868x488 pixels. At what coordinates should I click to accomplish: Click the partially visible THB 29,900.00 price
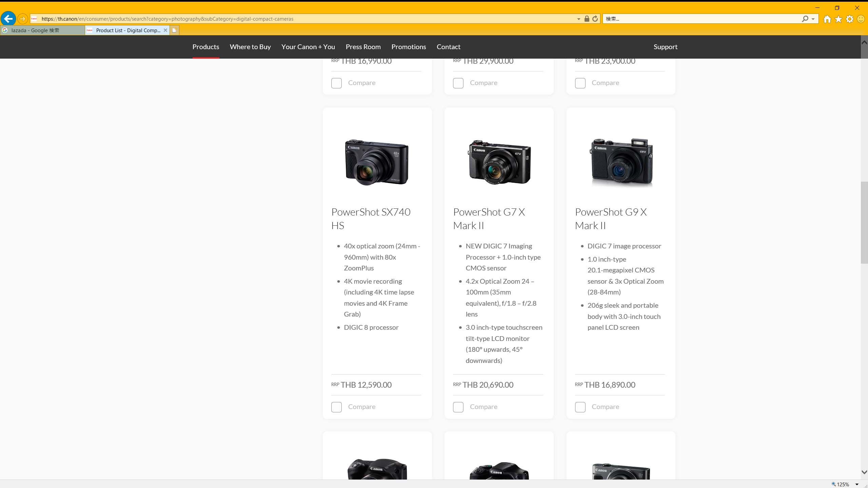(x=488, y=61)
